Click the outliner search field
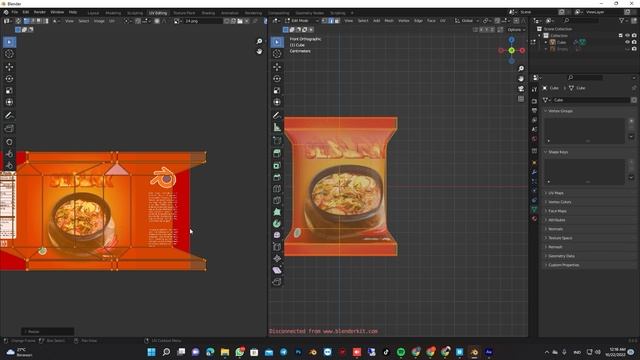This screenshot has width=640, height=360. coord(582,20)
